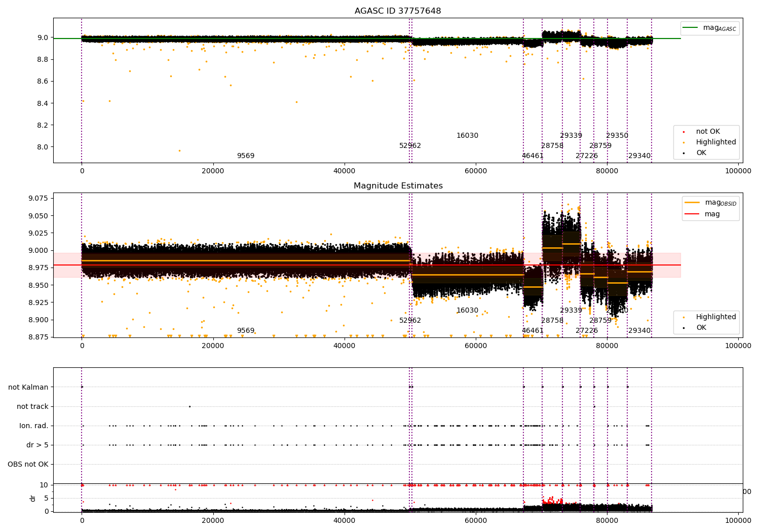Click obsid label 16030 in Magnitude Estimates plot
Viewport: 760px width, 532px height.
point(467,311)
